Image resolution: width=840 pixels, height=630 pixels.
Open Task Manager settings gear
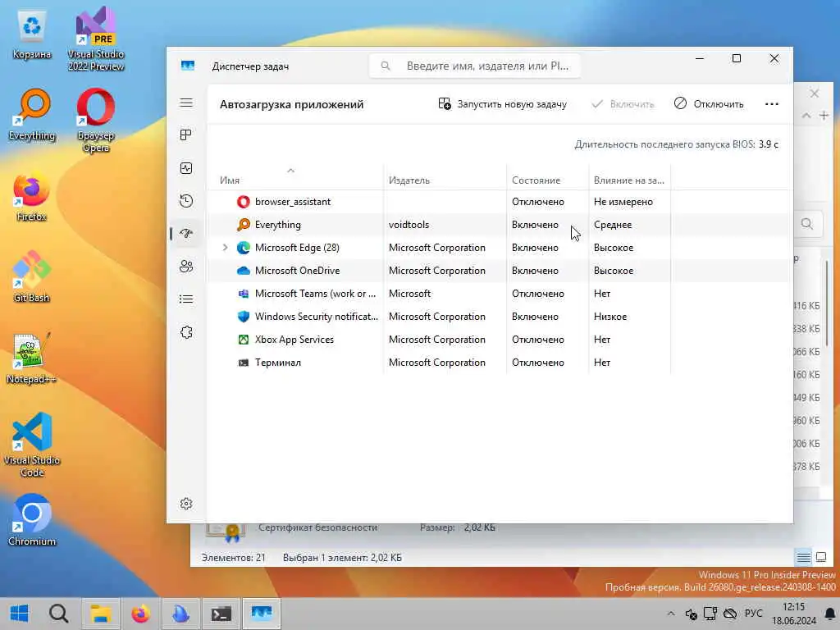pos(186,504)
